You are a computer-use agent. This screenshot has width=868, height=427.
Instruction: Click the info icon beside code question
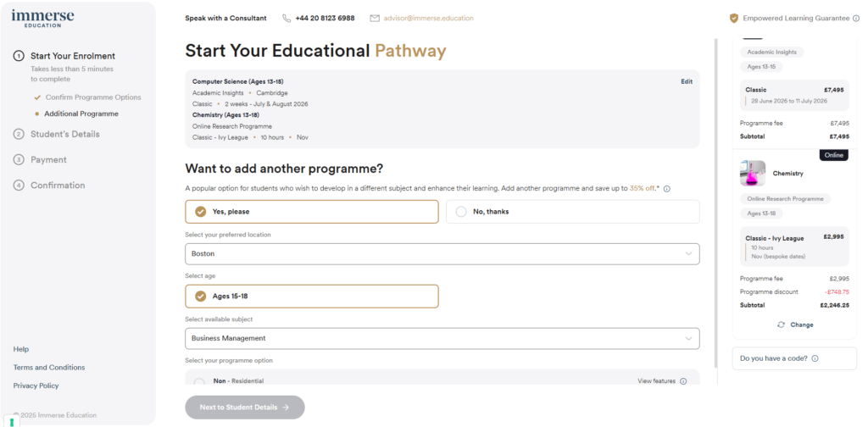pyautogui.click(x=815, y=358)
